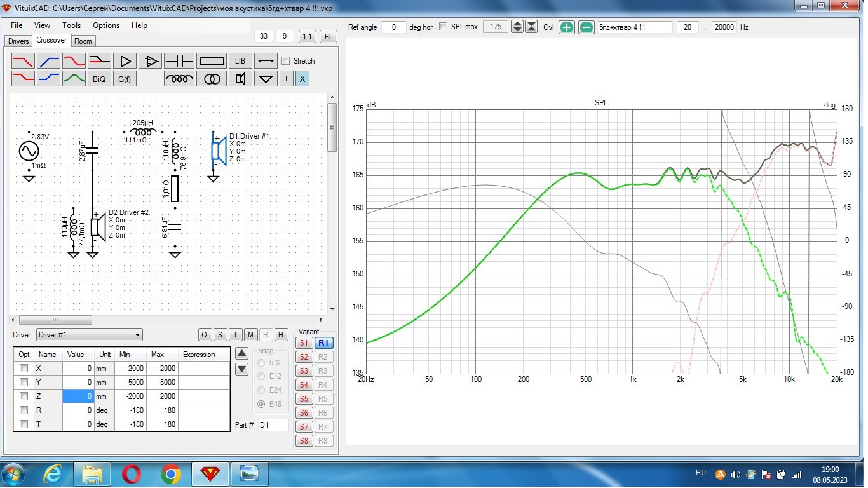Click the move-down arrow beside the parameter table
The height and width of the screenshot is (488, 868).
pyautogui.click(x=241, y=369)
